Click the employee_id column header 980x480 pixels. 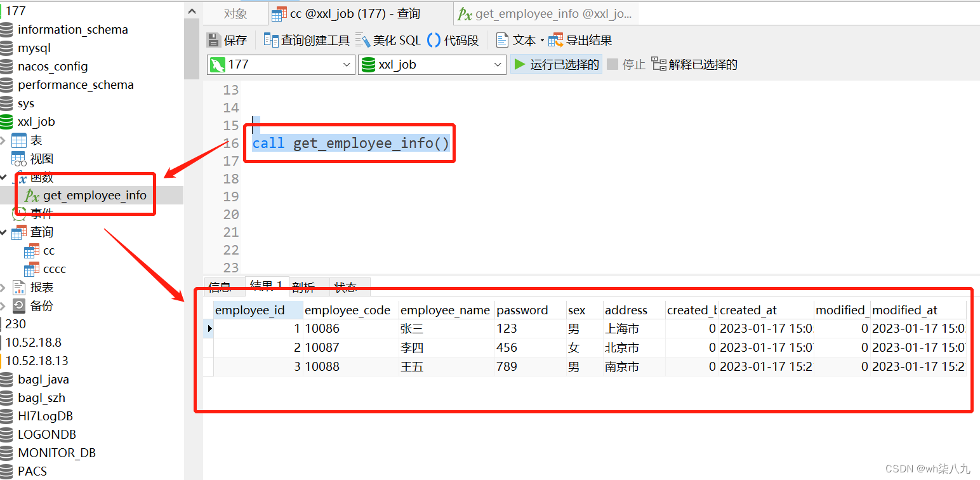[x=258, y=310]
